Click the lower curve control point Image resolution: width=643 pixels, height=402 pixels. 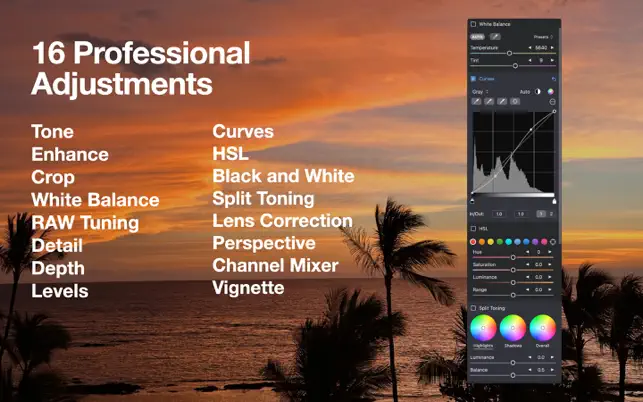(495, 176)
